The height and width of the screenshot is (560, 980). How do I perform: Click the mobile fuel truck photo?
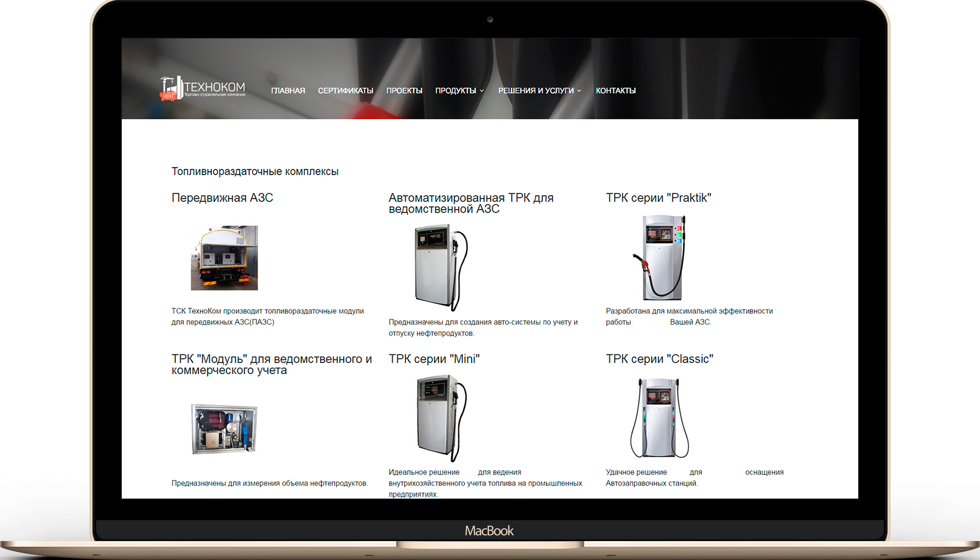click(x=224, y=258)
